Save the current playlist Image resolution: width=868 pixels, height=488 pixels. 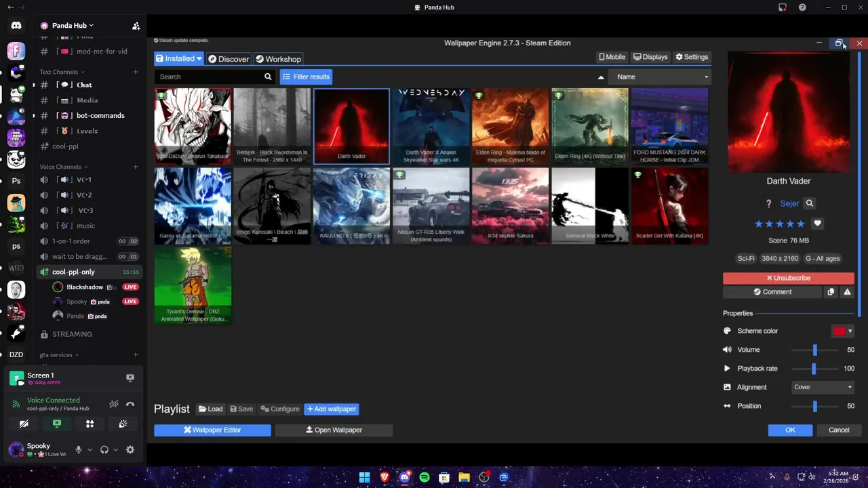tap(241, 409)
